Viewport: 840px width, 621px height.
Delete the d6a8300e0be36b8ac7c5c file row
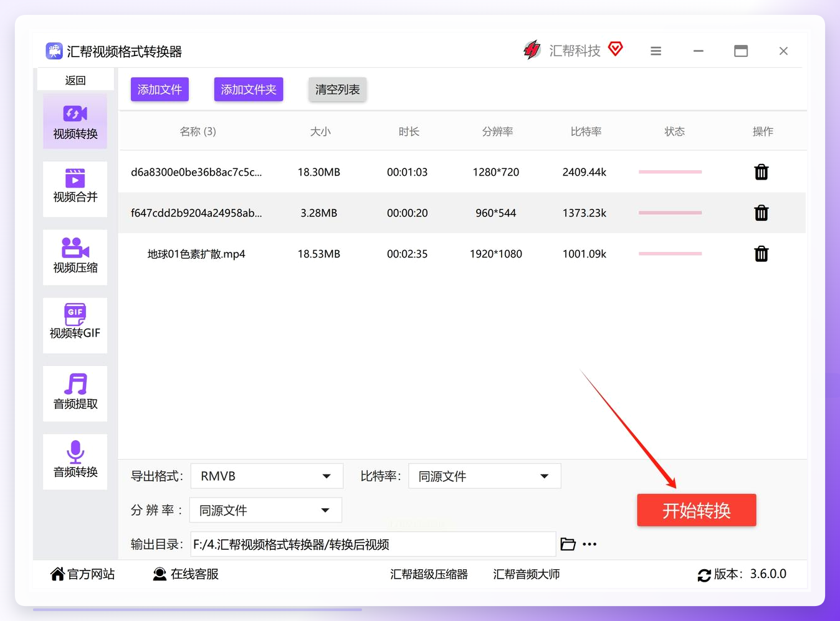click(761, 172)
